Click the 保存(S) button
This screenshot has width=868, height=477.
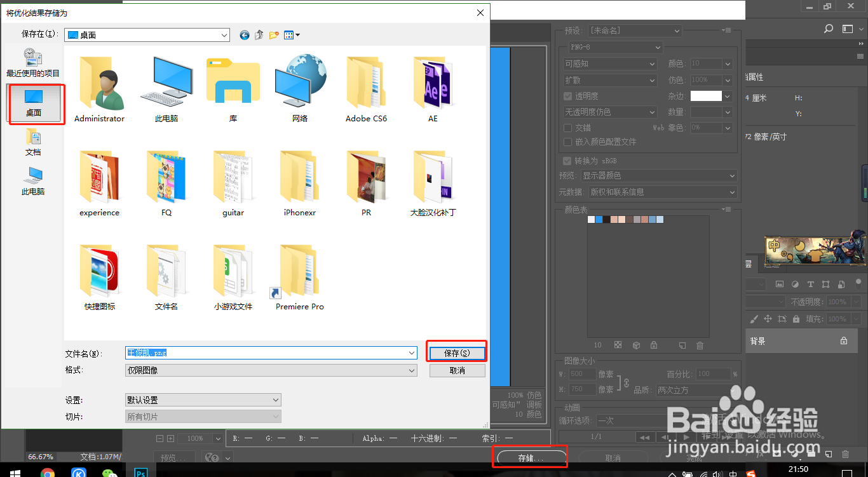[458, 353]
